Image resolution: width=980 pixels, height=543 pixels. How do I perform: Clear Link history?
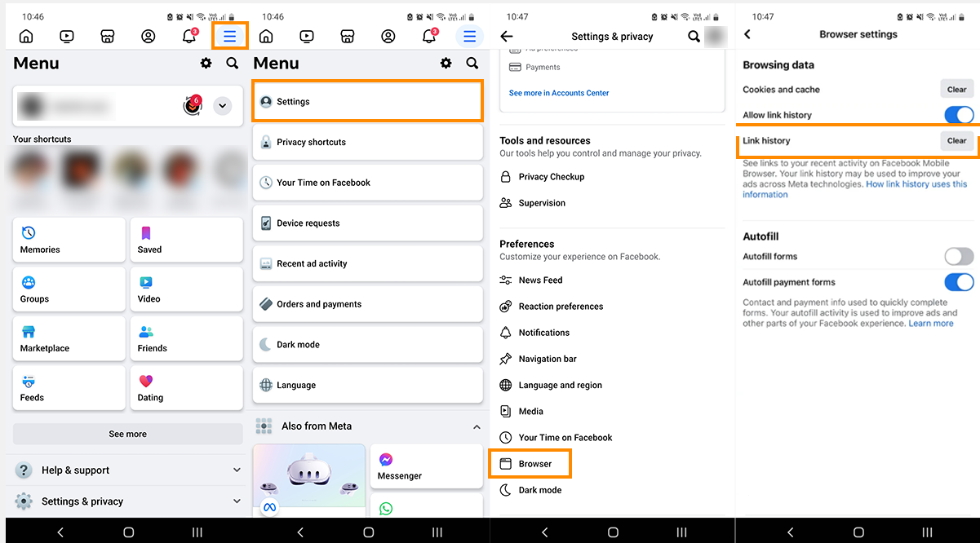[x=957, y=140]
